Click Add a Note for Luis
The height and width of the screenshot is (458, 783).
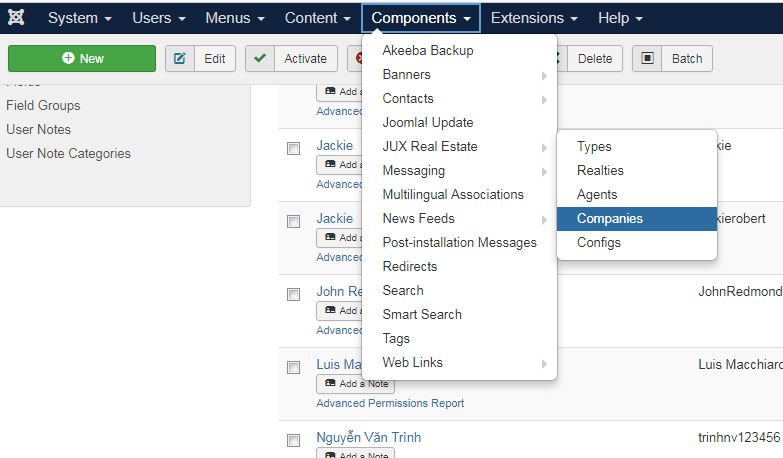(x=356, y=384)
